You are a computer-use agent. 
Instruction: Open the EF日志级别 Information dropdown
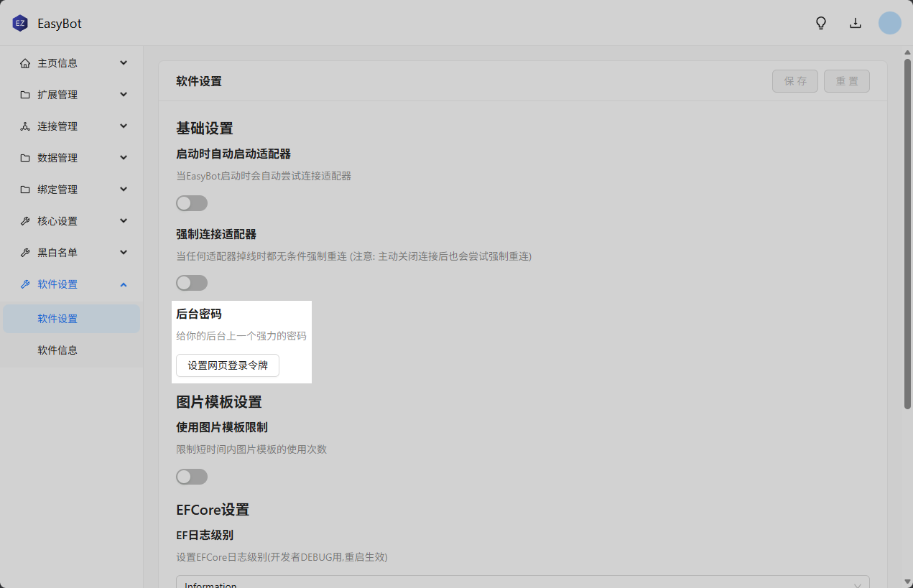[x=522, y=583]
